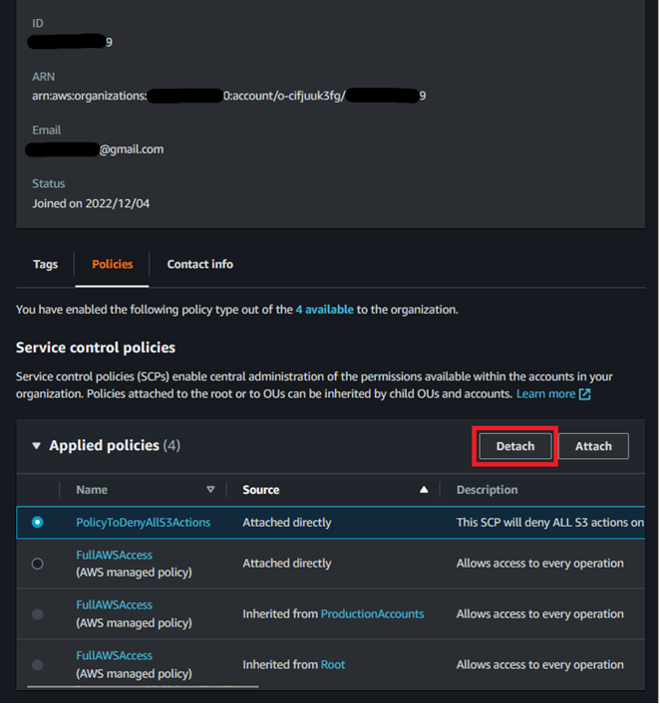Click radio button for FullAWSAccess inherited from Root
660x706 pixels.
tap(37, 665)
